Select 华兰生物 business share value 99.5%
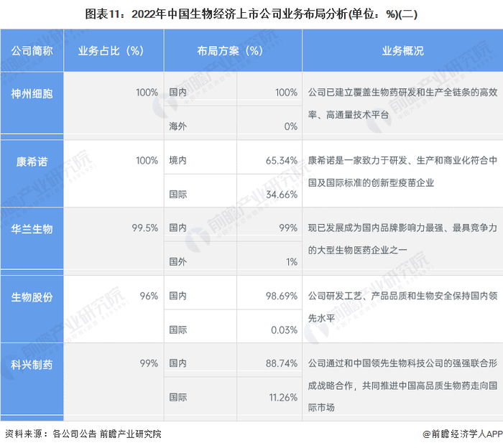 pos(145,228)
